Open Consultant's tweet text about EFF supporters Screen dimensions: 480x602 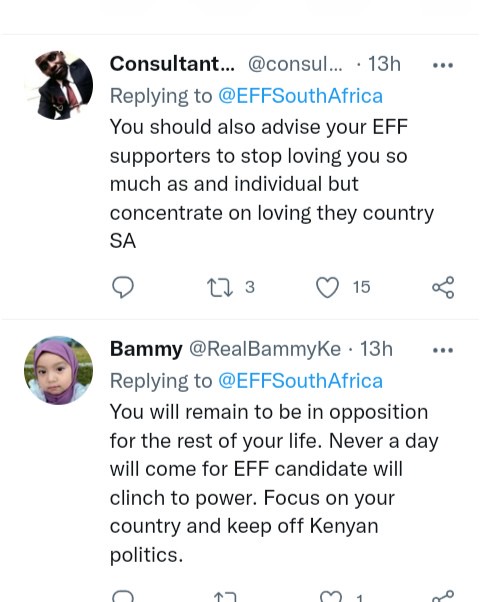point(272,184)
